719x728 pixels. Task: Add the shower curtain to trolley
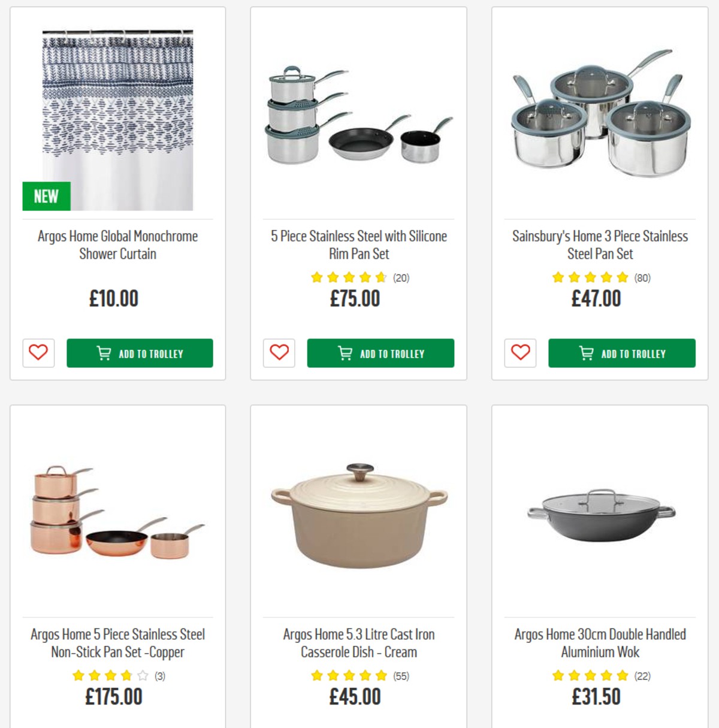click(x=140, y=353)
